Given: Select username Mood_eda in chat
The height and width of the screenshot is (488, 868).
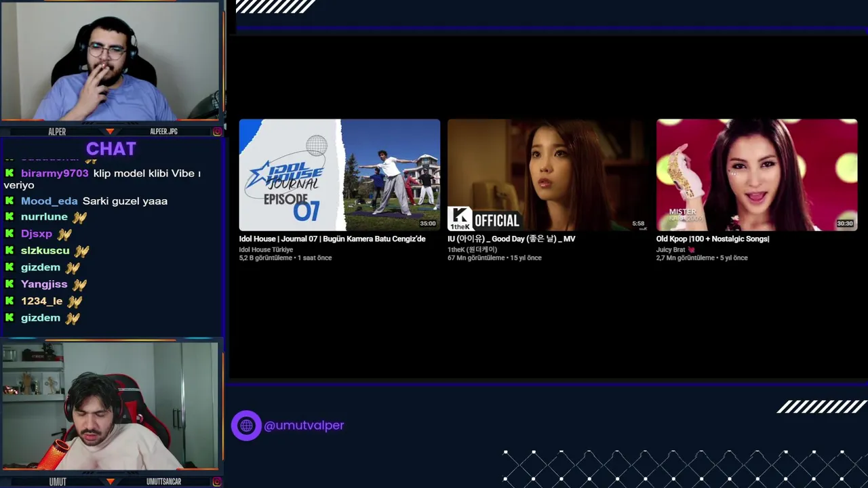Looking at the screenshot, I should (x=50, y=201).
